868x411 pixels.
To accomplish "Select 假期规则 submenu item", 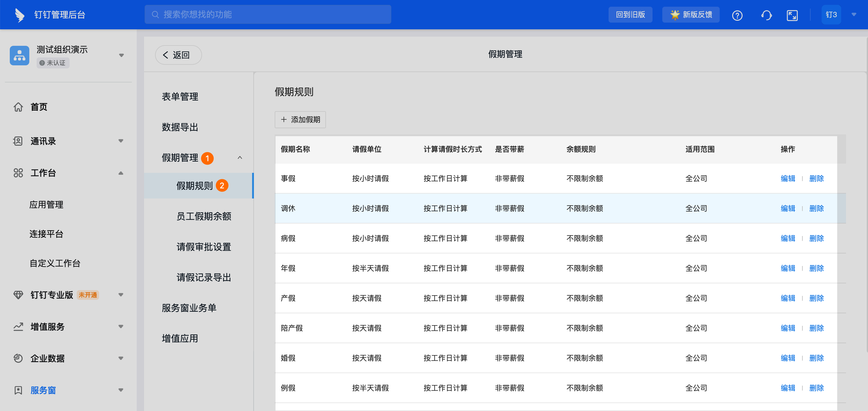I will pyautogui.click(x=199, y=185).
